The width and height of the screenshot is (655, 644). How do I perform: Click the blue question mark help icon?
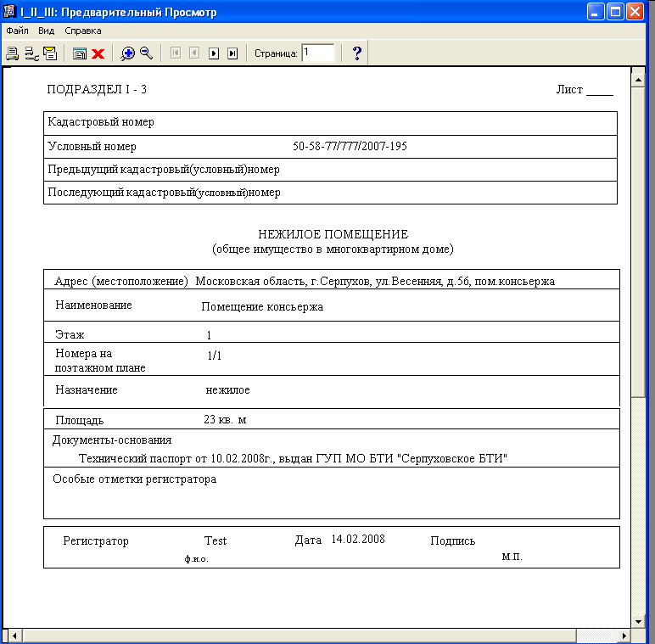[356, 53]
